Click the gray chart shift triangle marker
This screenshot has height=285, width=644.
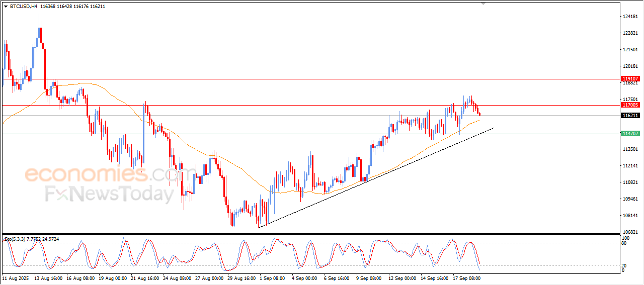[x=484, y=4]
